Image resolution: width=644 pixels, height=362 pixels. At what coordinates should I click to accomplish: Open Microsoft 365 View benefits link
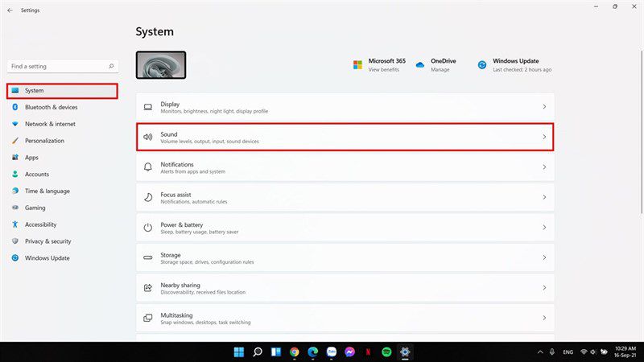pyautogui.click(x=384, y=70)
